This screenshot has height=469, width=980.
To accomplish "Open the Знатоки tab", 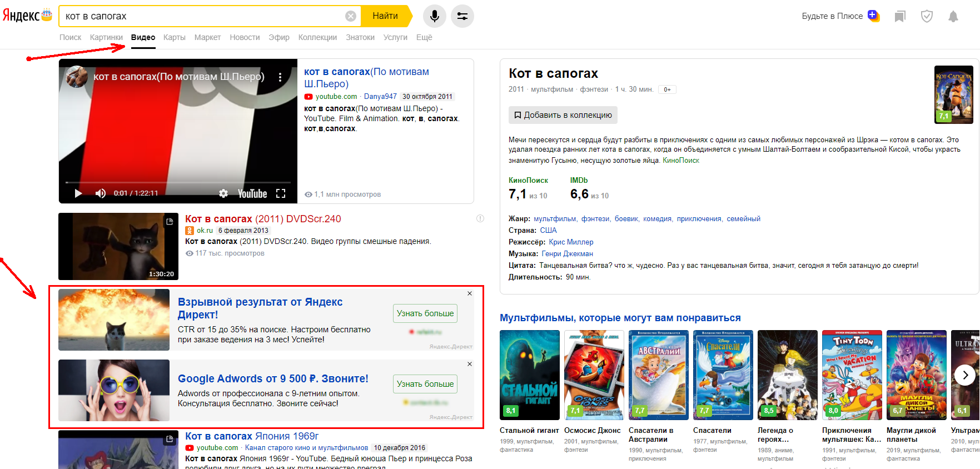I will pyautogui.click(x=360, y=37).
